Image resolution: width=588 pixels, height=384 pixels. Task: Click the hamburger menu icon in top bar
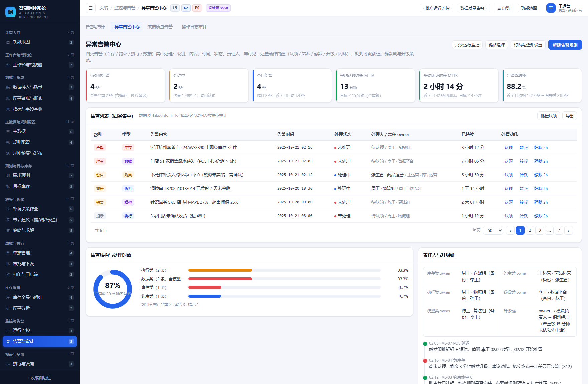91,8
